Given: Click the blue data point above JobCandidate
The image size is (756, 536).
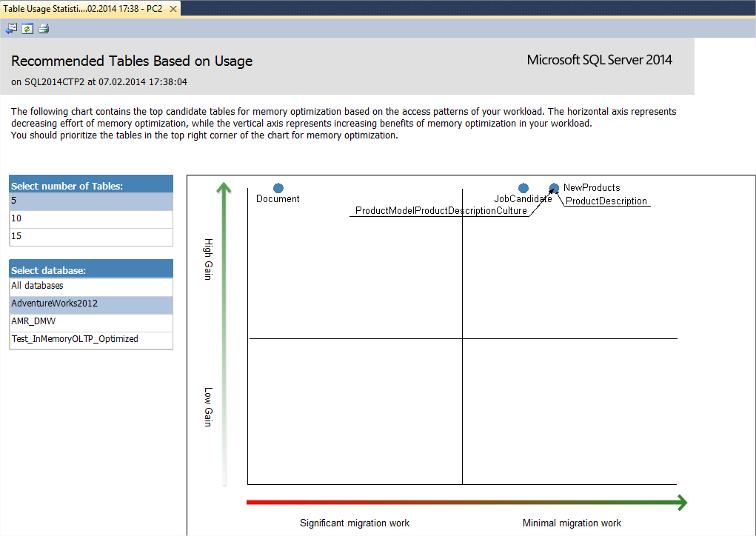Looking at the screenshot, I should (523, 188).
